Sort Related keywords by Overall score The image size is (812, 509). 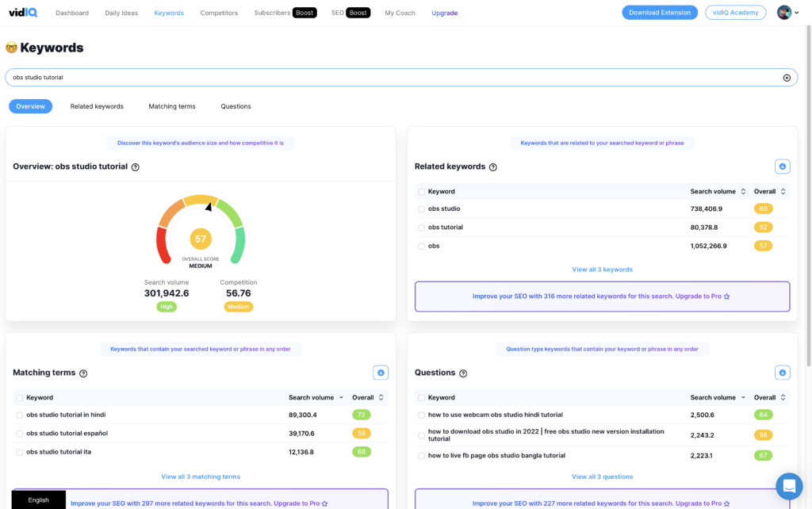click(783, 192)
